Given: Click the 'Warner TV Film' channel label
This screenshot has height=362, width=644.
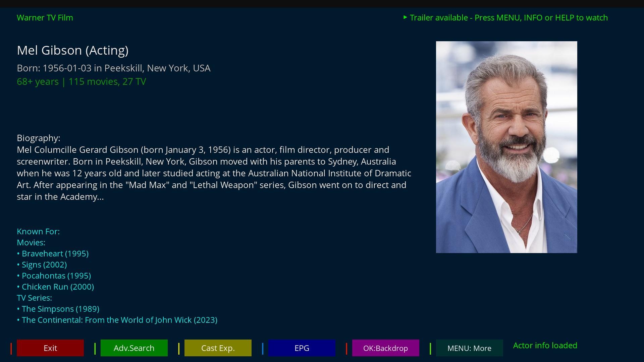Looking at the screenshot, I should point(45,18).
